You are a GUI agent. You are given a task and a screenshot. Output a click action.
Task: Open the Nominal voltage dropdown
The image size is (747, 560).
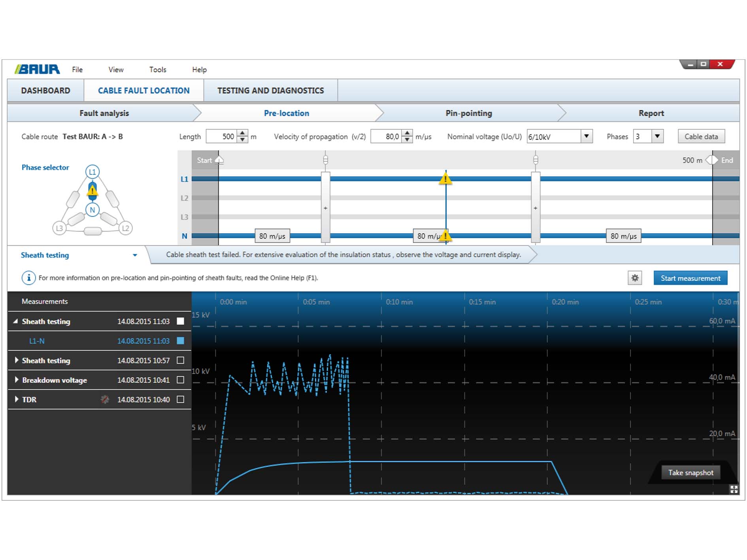587,136
